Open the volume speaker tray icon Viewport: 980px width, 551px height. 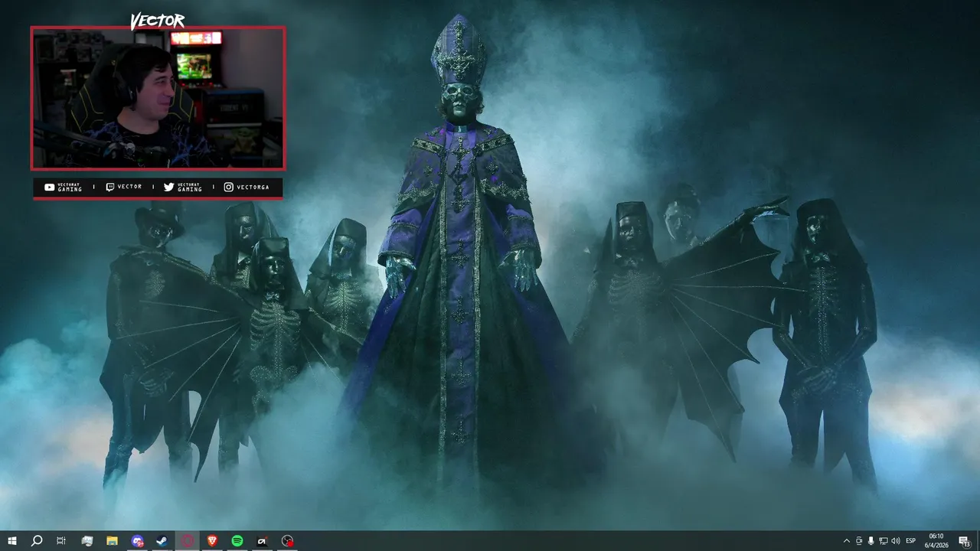[x=896, y=541]
